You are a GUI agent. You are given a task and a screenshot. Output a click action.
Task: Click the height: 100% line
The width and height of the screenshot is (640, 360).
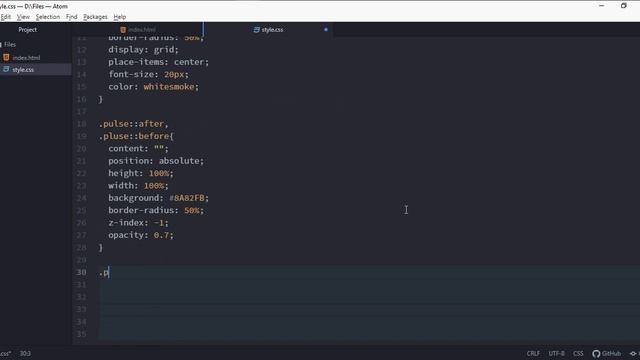tap(141, 173)
